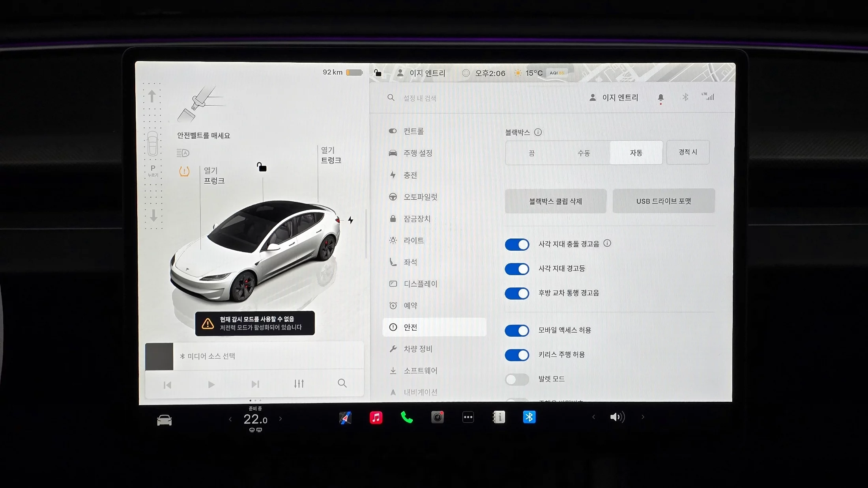This screenshot has width=868, height=488.
Task: Click the notification bell icon
Action: coord(660,98)
